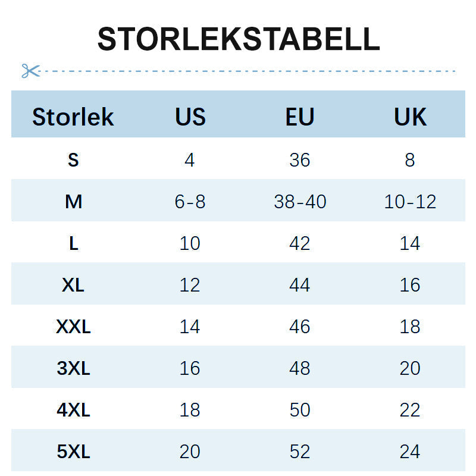Select the US column header

tap(190, 117)
